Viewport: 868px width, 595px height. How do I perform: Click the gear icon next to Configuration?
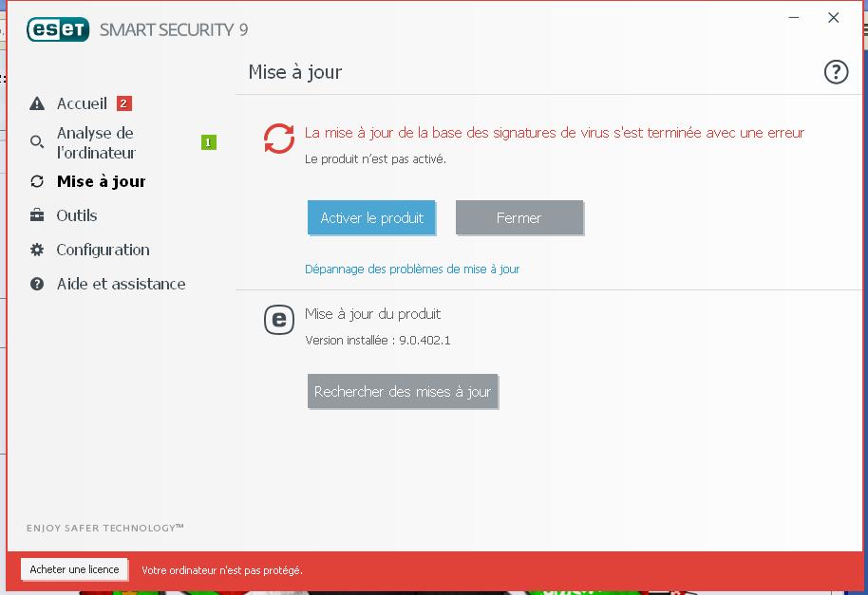point(37,250)
